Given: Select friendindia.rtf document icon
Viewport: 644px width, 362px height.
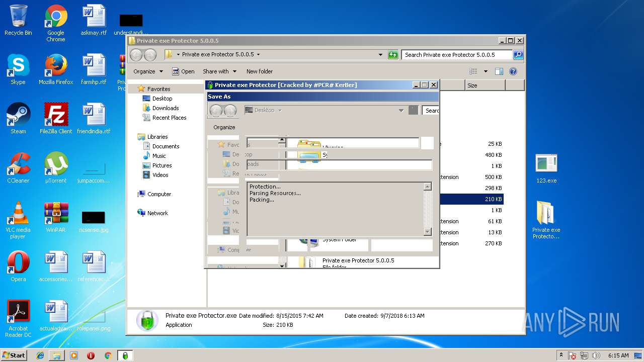Looking at the screenshot, I should point(94,119).
